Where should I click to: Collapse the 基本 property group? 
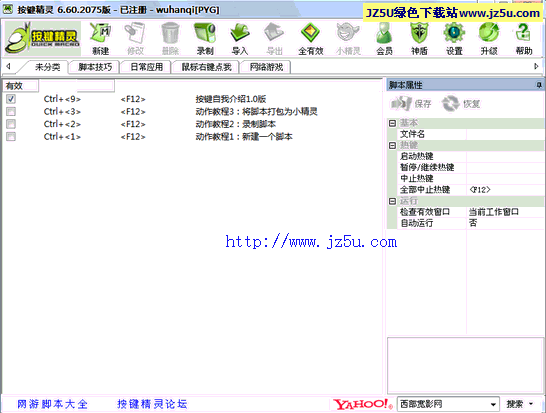392,123
